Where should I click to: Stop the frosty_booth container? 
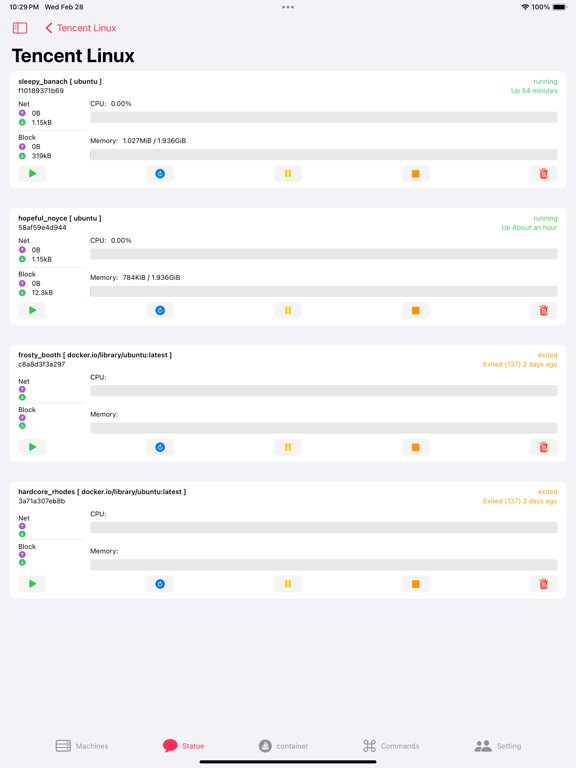coord(416,447)
